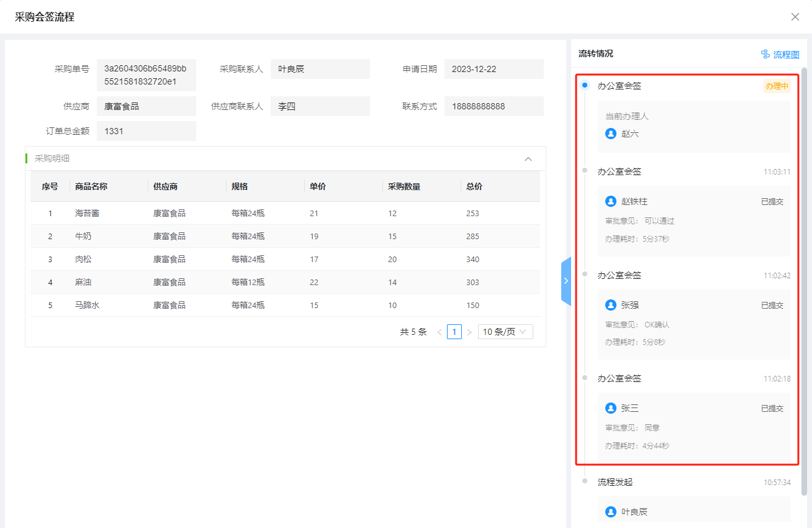The width and height of the screenshot is (812, 528).
Task: Collapse the right panel with blue arrow handle
Action: 566,281
